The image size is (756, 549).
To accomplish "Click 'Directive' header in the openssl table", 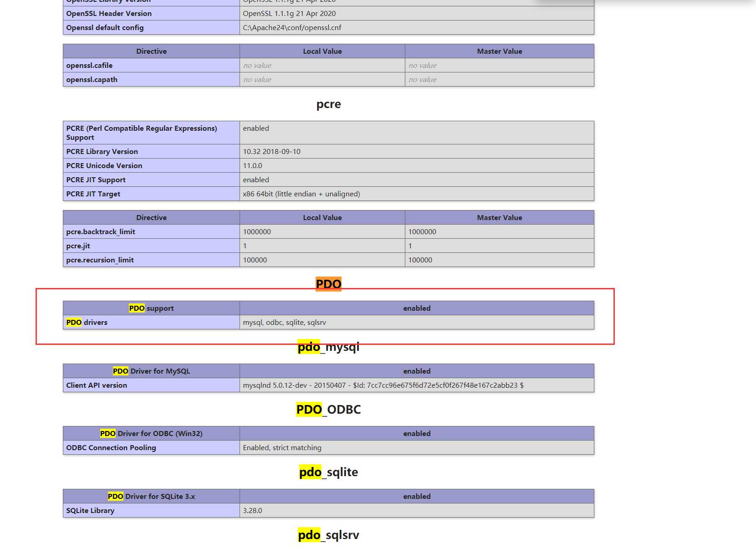I will point(151,51).
